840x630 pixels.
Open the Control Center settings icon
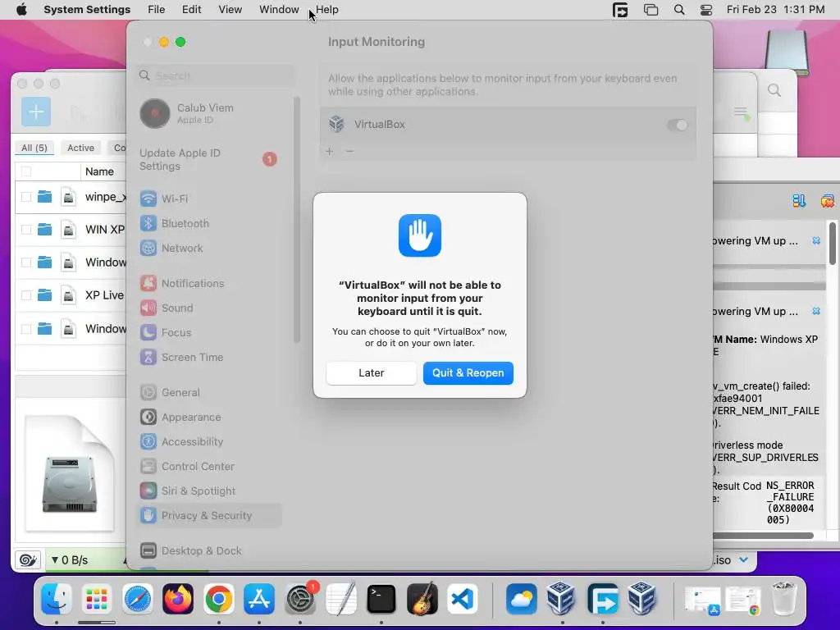[148, 467]
